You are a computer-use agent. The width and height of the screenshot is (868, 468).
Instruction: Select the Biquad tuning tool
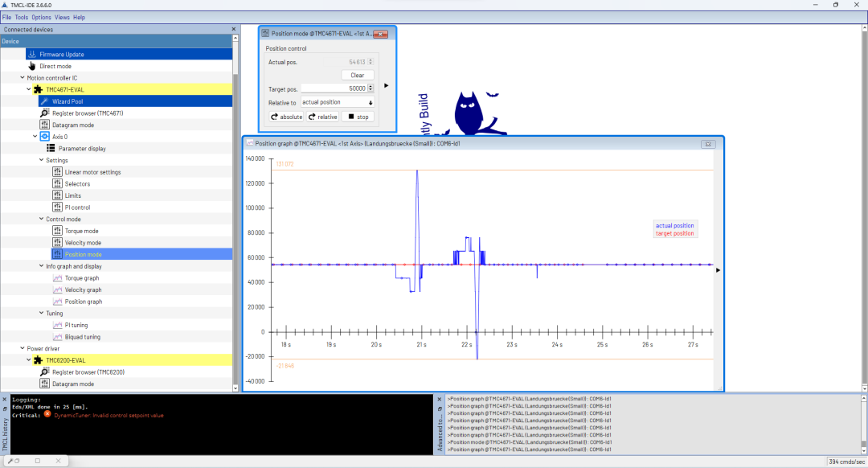84,336
